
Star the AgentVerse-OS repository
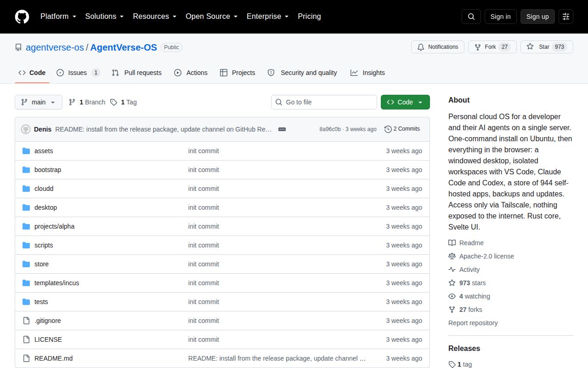547,47
